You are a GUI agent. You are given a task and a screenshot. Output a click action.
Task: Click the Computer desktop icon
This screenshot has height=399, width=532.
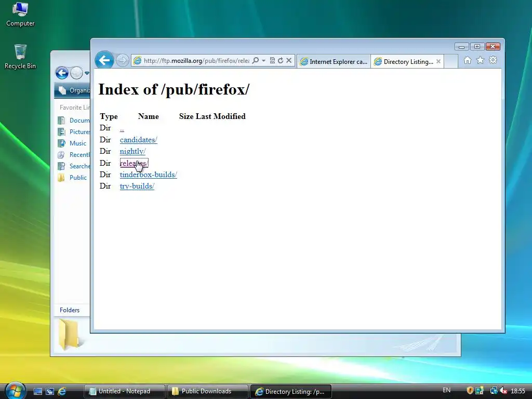20,14
